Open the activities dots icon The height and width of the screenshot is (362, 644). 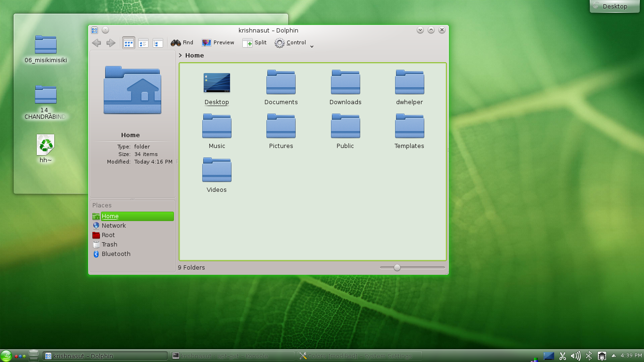pyautogui.click(x=20, y=356)
